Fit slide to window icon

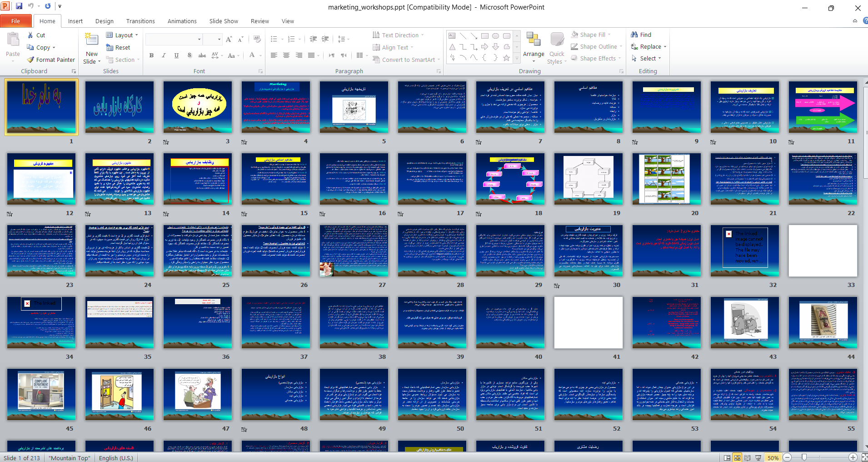point(864,457)
